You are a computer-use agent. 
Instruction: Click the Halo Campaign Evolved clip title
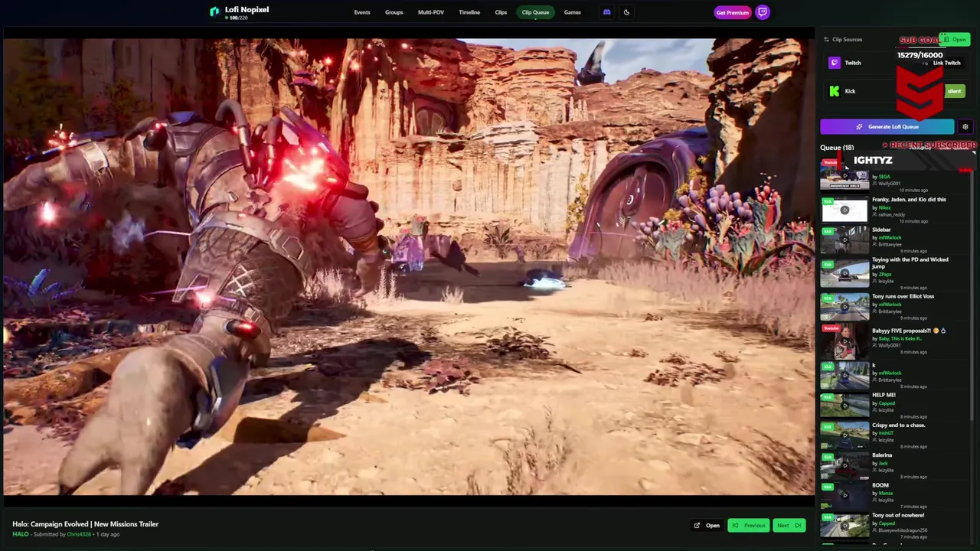pyautogui.click(x=85, y=524)
